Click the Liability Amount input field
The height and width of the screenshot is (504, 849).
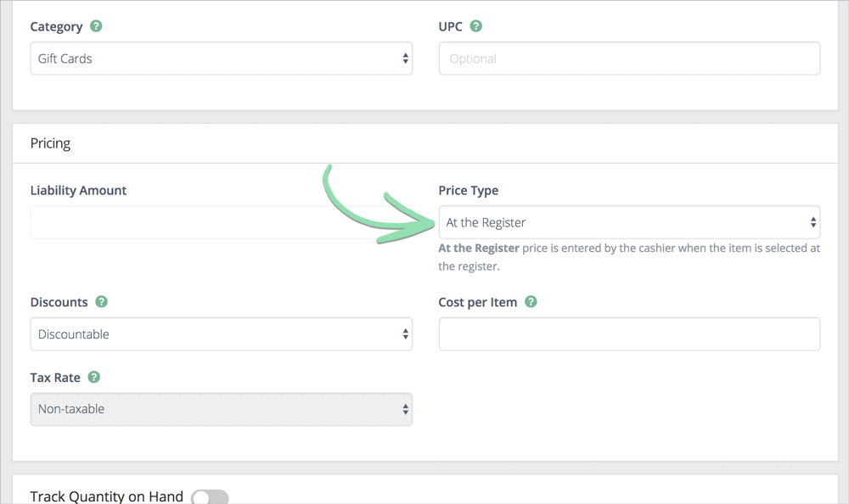tap(221, 222)
